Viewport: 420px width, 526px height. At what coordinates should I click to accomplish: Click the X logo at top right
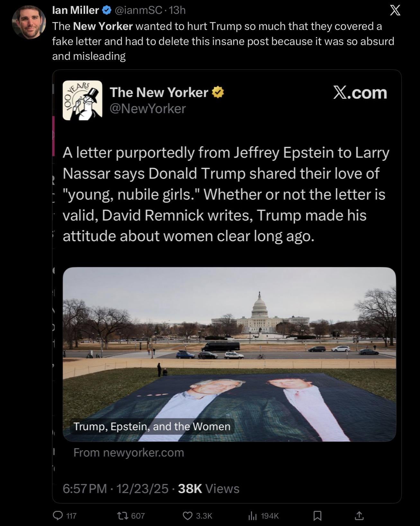point(395,10)
